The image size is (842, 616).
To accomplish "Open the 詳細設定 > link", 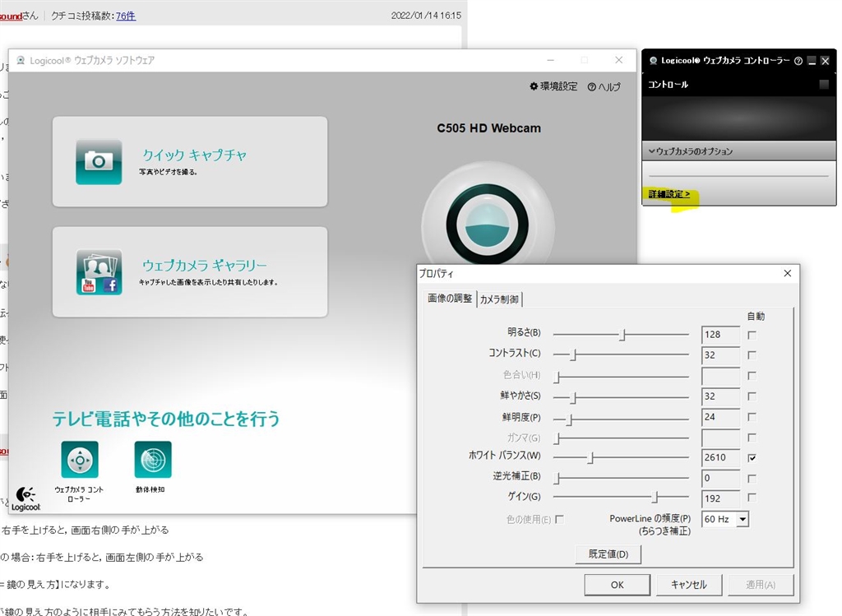I will pyautogui.click(x=669, y=194).
